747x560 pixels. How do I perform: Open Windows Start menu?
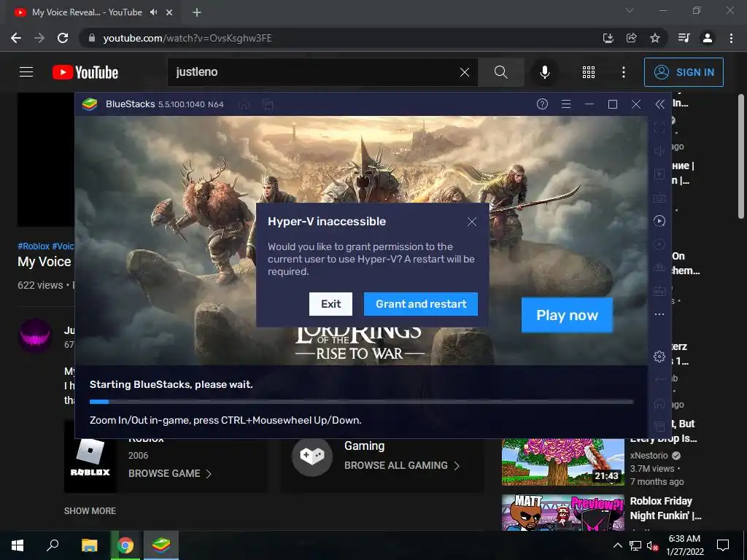(18, 545)
